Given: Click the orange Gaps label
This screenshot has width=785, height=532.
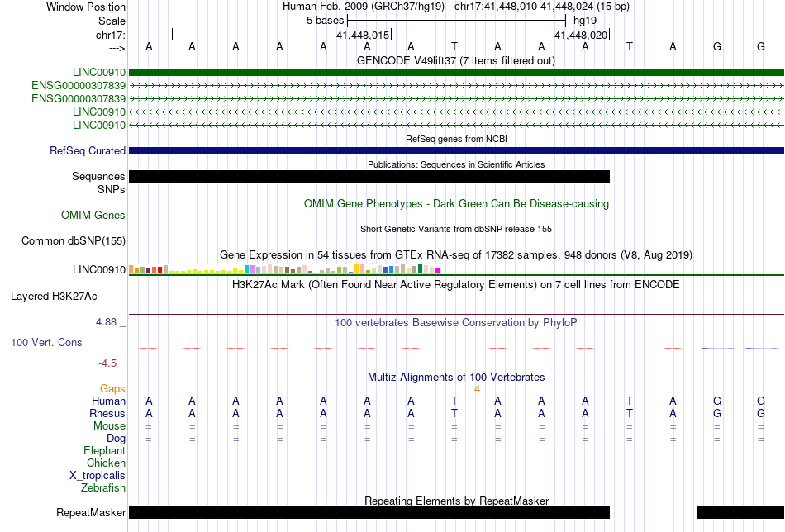Looking at the screenshot, I should tap(112, 389).
